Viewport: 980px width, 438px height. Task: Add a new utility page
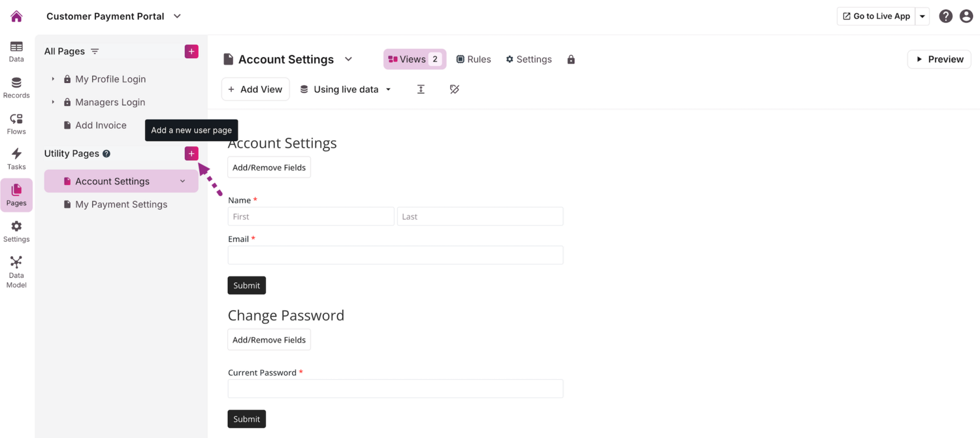[x=191, y=154]
